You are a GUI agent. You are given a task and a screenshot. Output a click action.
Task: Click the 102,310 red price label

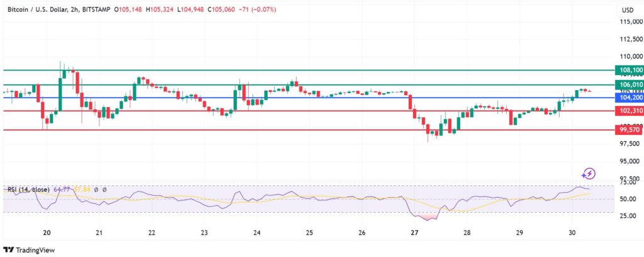[630, 111]
